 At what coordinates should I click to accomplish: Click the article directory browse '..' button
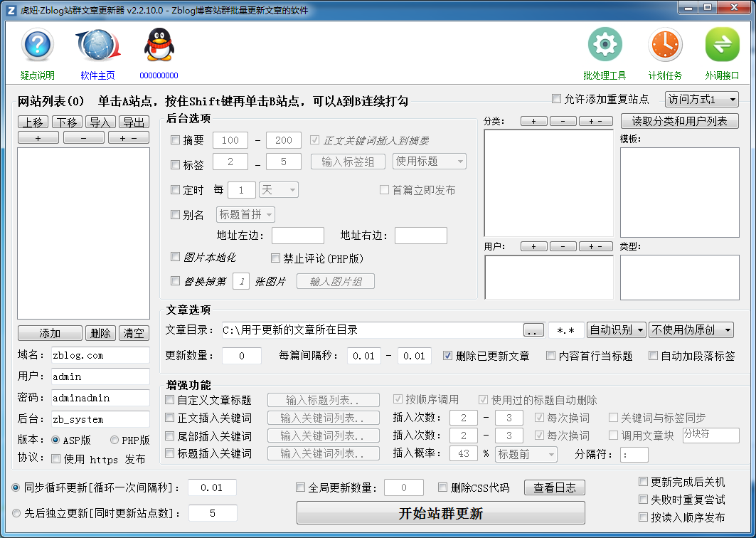[x=533, y=330]
